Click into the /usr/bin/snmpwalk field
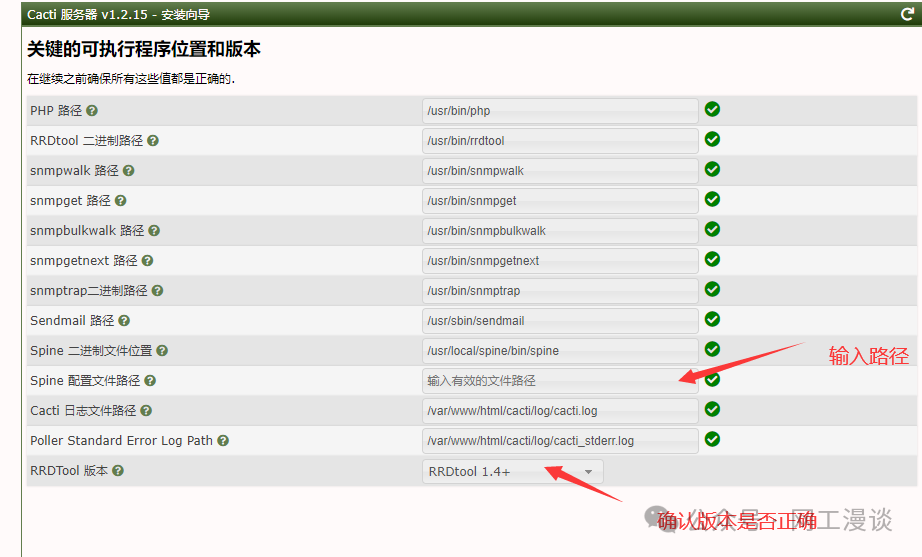 point(560,171)
